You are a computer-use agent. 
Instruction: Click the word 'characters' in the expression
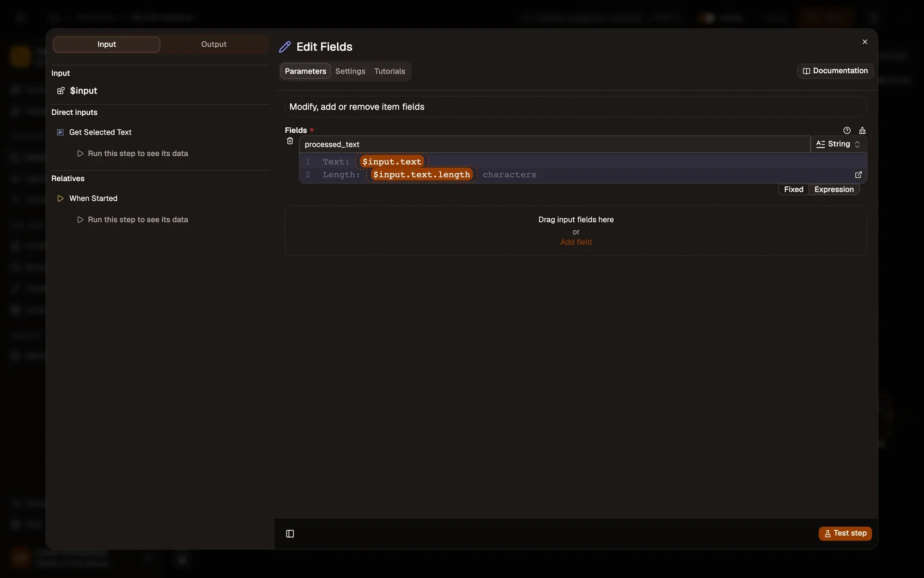[509, 175]
